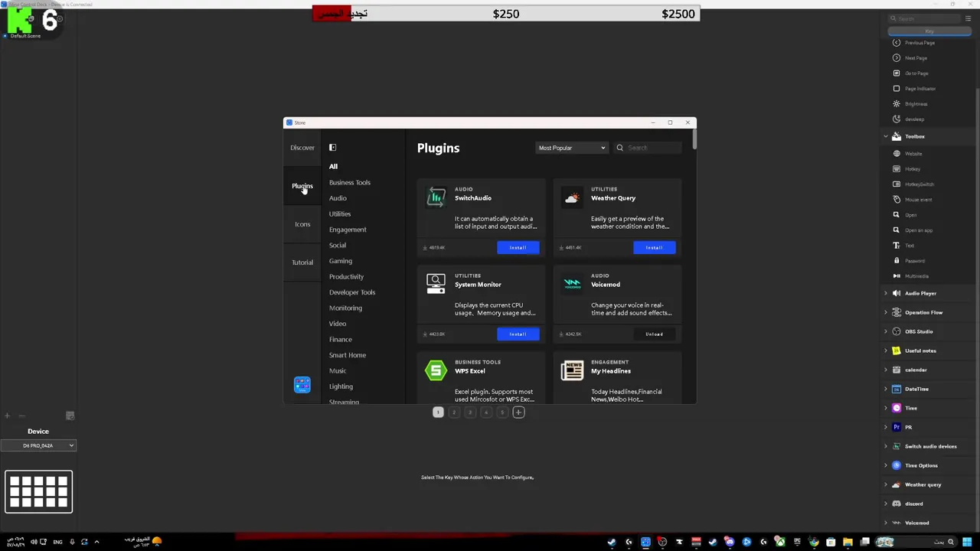Click the microphone icon in the taskbar
Screen dimensions: 980x551
point(72,542)
